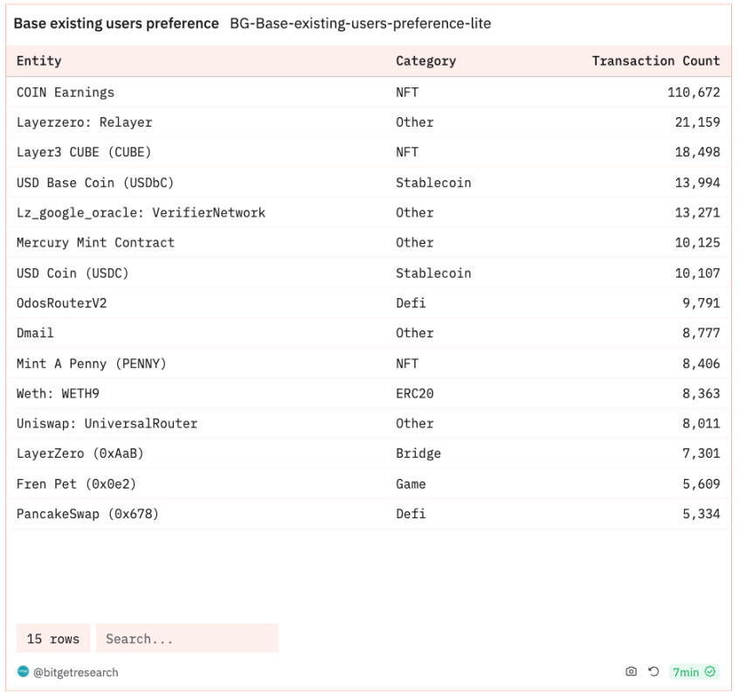The width and height of the screenshot is (739, 700).
Task: Select the Layerzero: Relayer row
Action: pyautogui.click(x=369, y=122)
